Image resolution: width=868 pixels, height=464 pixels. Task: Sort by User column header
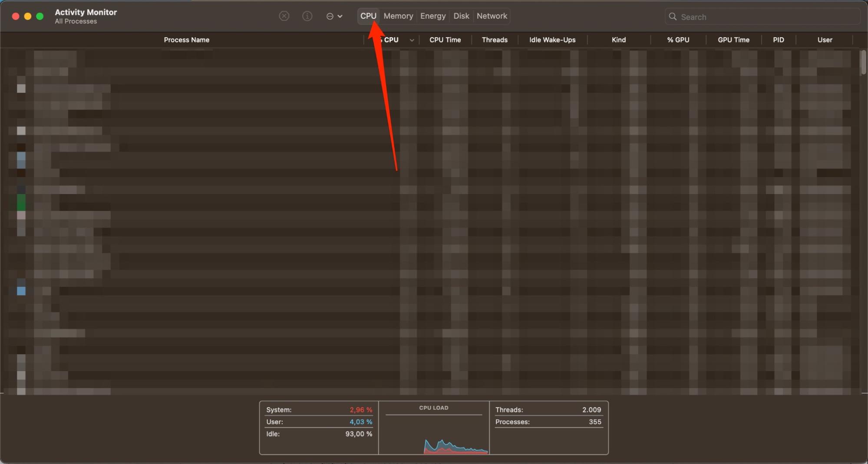825,40
